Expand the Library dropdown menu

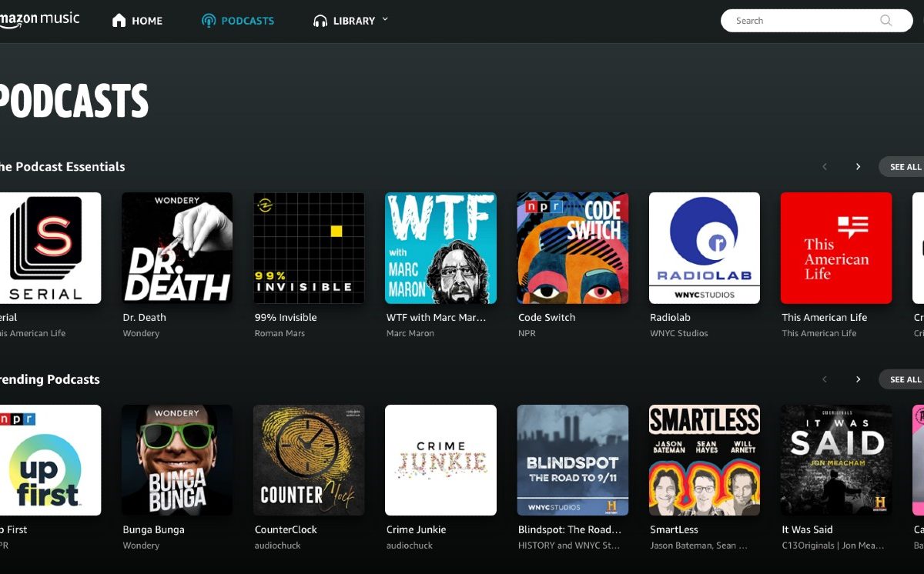click(351, 21)
